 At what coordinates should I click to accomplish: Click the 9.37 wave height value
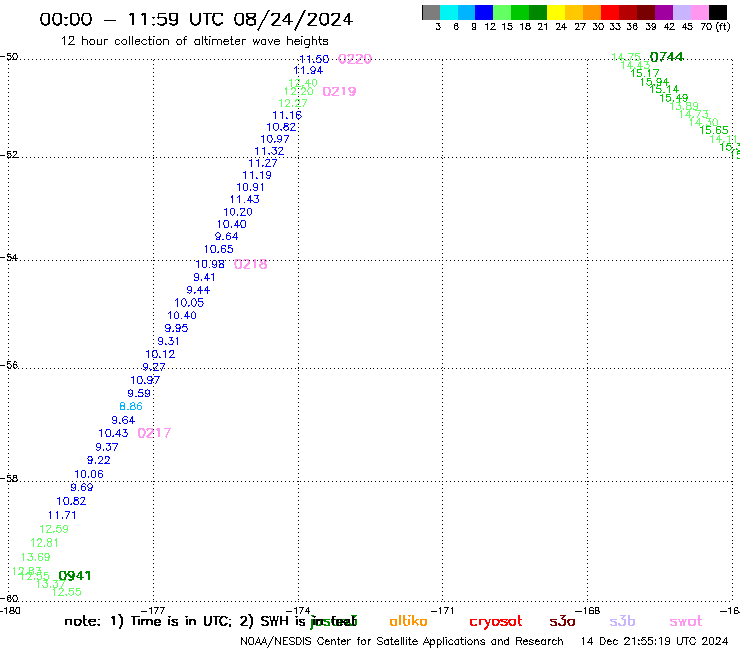(x=107, y=447)
